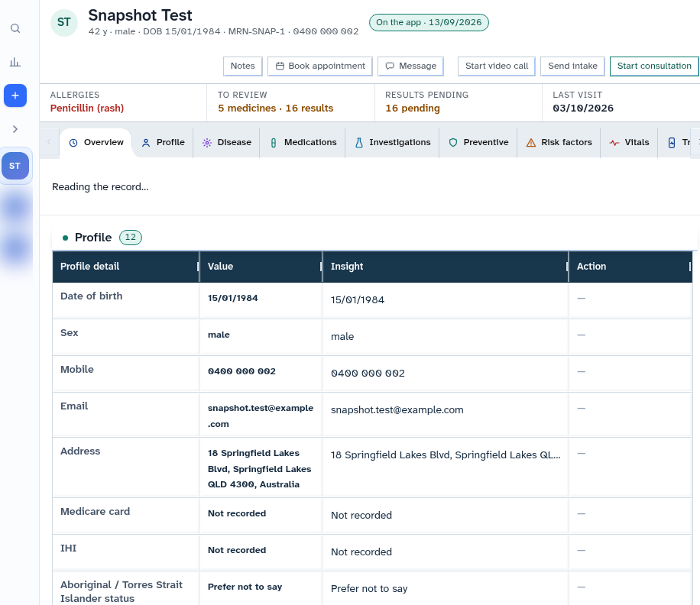
Task: Click the virus icon on Disease tab
Action: click(x=206, y=143)
